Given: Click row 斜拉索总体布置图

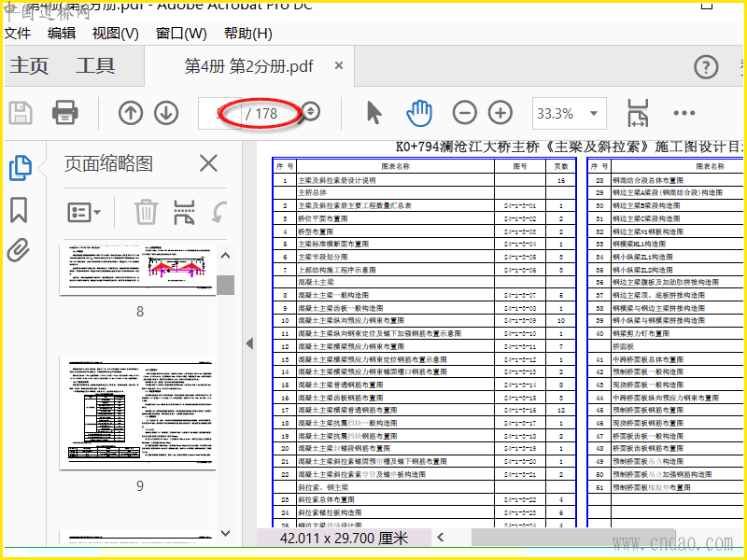Looking at the screenshot, I should coord(424,499).
